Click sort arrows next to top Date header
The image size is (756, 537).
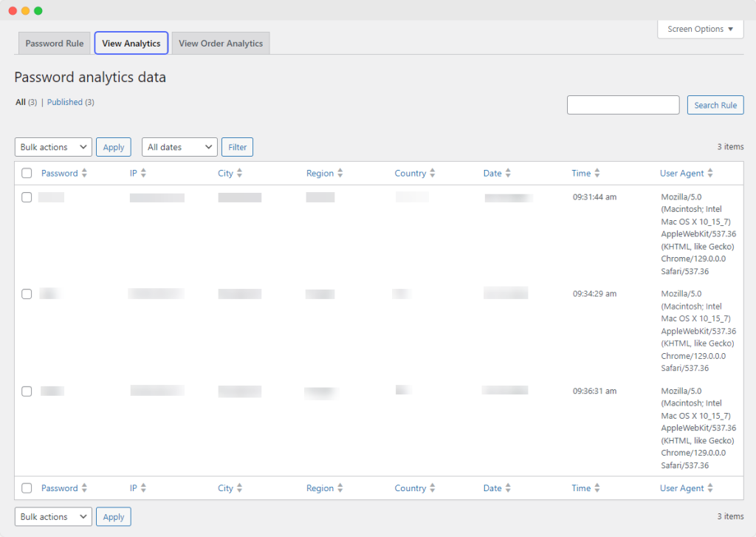click(508, 174)
